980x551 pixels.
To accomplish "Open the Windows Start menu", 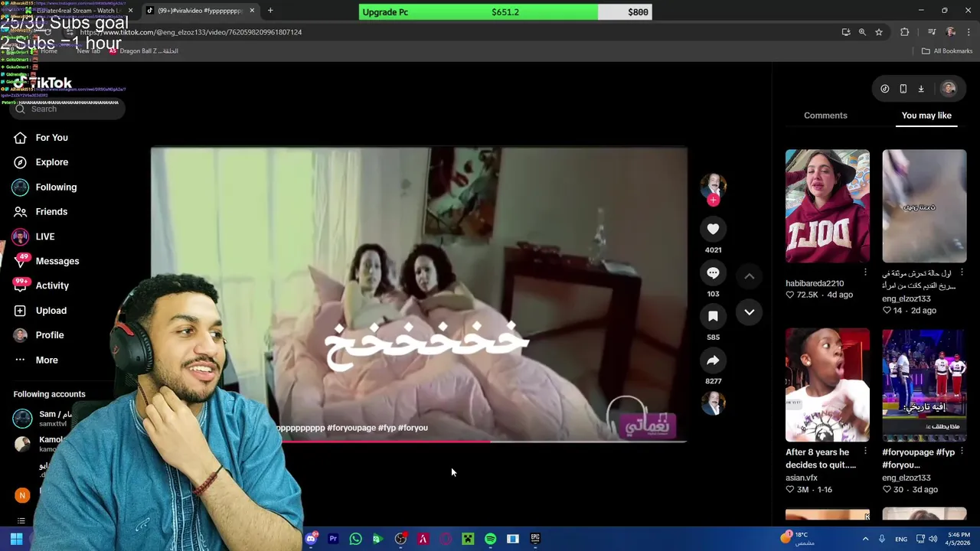I will [16, 539].
